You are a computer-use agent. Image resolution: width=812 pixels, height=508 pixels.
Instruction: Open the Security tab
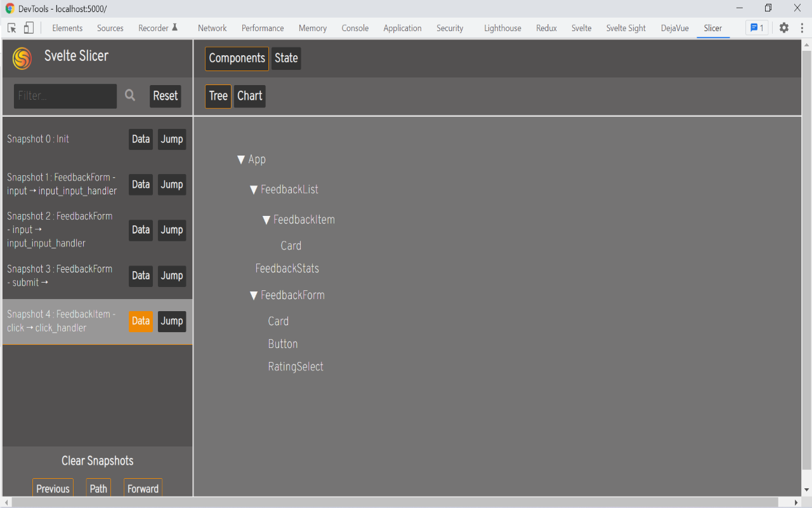click(450, 28)
